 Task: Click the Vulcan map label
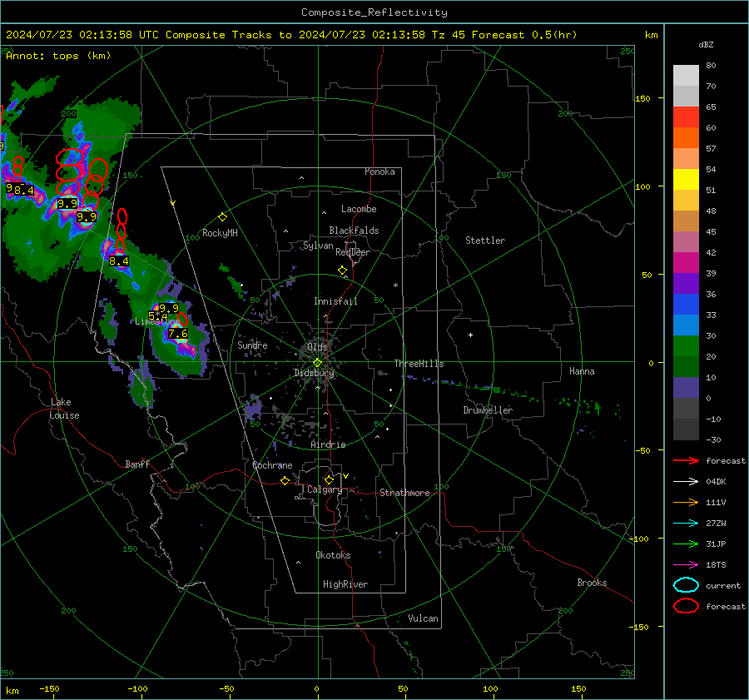(424, 618)
